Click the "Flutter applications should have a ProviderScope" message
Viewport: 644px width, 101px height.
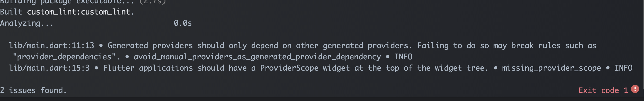(211, 68)
